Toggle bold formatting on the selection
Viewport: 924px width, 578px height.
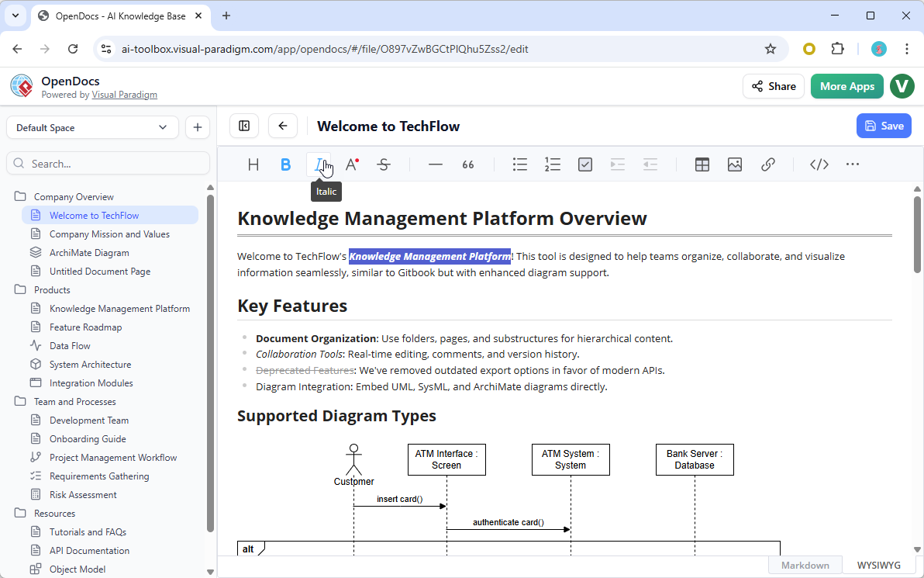click(x=285, y=164)
